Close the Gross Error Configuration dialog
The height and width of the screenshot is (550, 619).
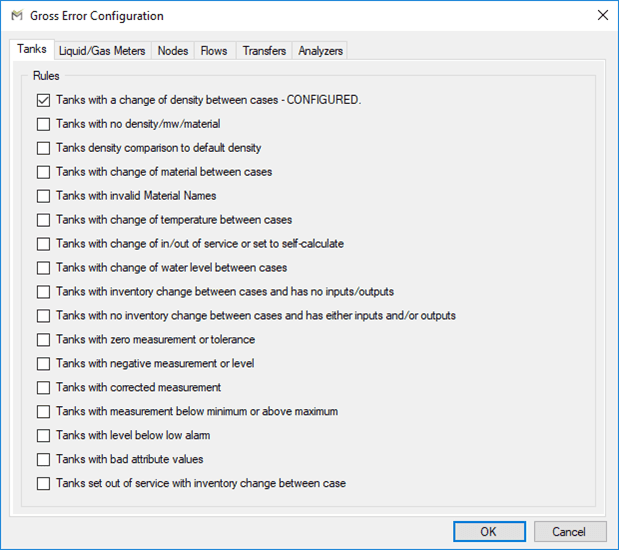point(602,15)
